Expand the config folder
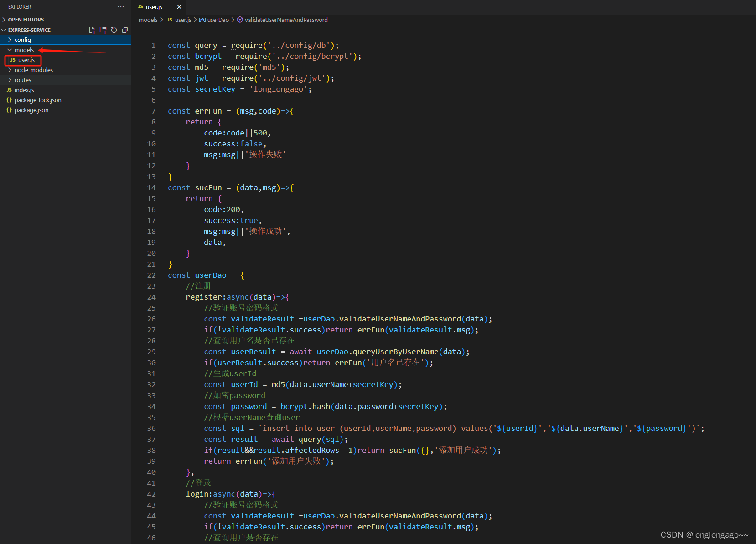Screen dimensions: 756x544 (x=66, y=40)
